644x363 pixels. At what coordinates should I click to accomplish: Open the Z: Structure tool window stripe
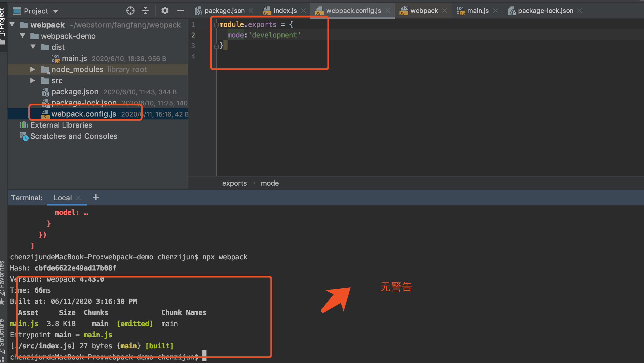3,340
